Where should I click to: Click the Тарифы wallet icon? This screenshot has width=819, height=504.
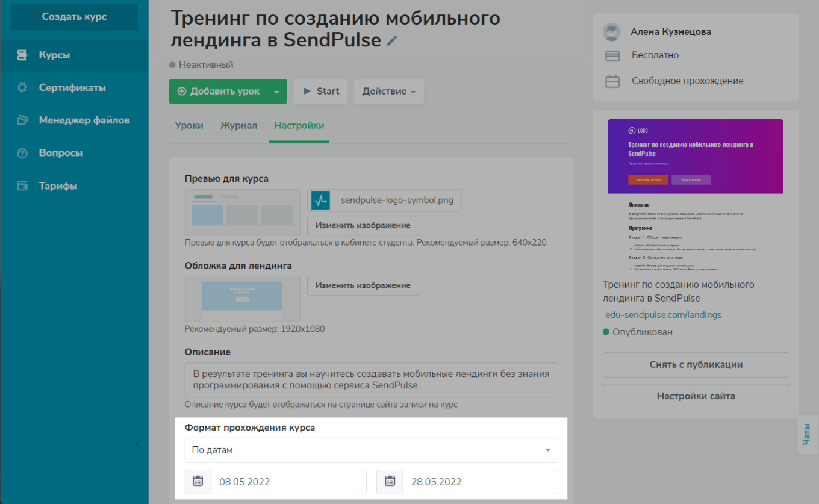coord(22,186)
